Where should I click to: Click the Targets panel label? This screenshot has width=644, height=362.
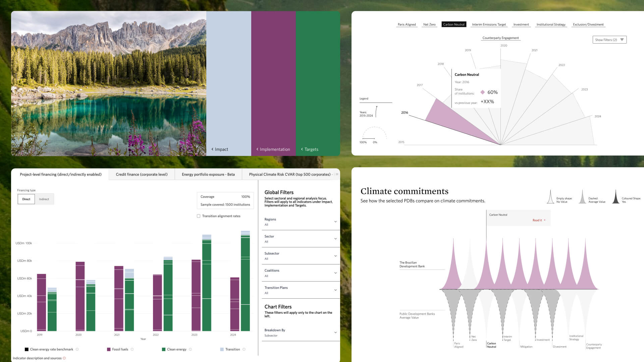(311, 149)
